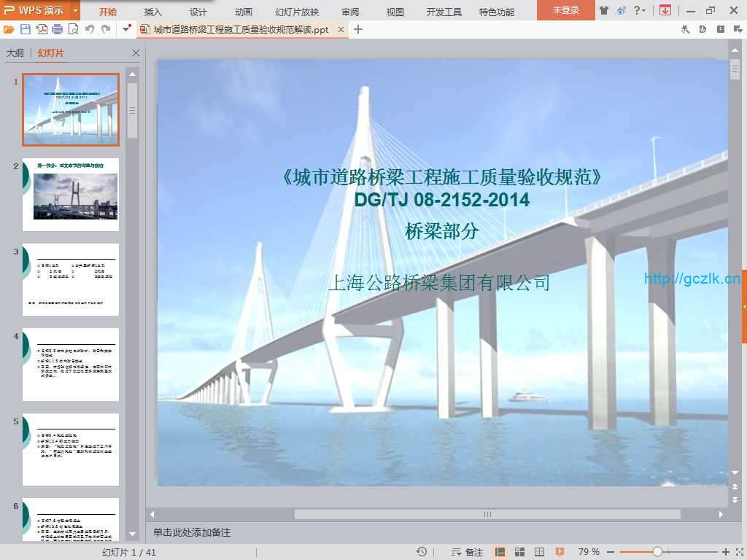Click the zoom in plus button
Screen dimensions: 747x560
[726, 552]
